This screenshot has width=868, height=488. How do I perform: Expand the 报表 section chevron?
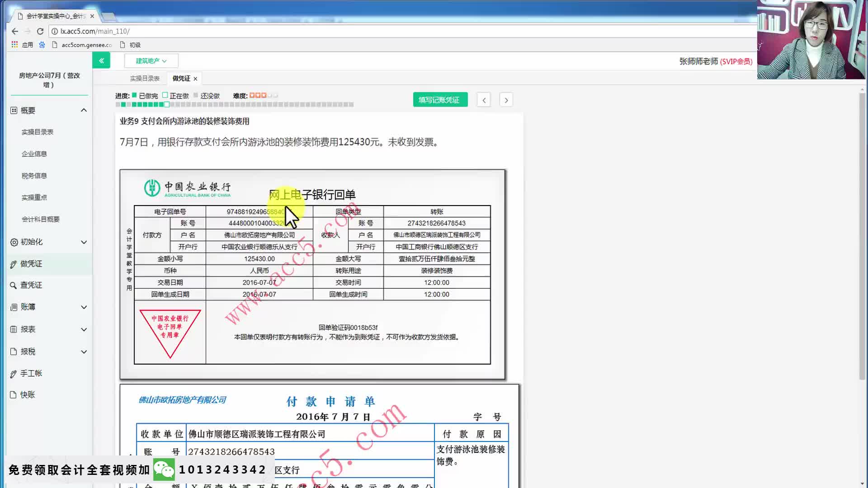pyautogui.click(x=83, y=329)
